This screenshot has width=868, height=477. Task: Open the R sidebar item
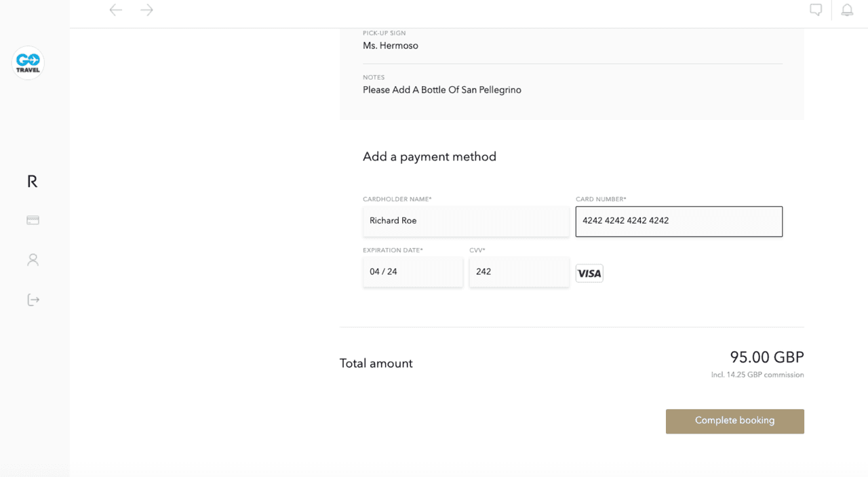coord(32,181)
